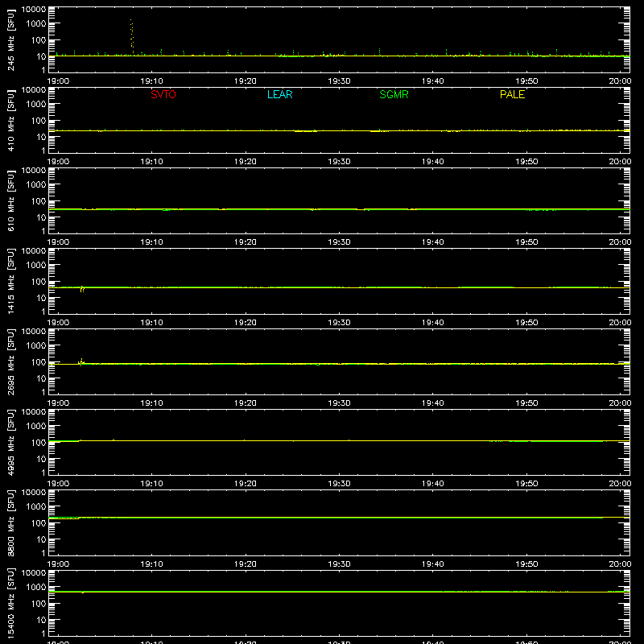
Task: Select the 610 MHz [SFU] axis label
Action: [10, 200]
